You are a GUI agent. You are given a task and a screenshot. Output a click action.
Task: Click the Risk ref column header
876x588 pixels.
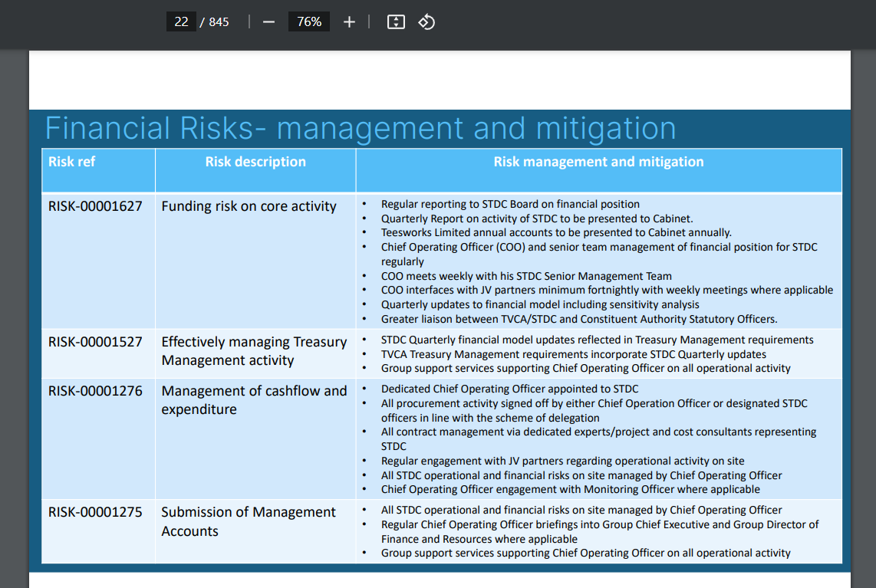click(71, 162)
